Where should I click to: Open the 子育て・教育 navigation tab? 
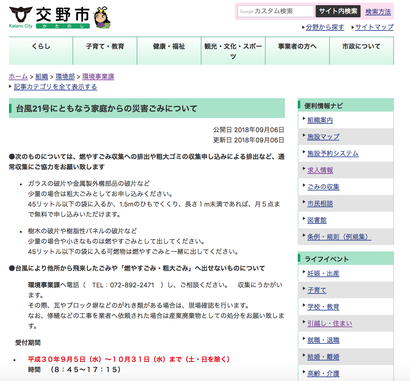point(105,51)
